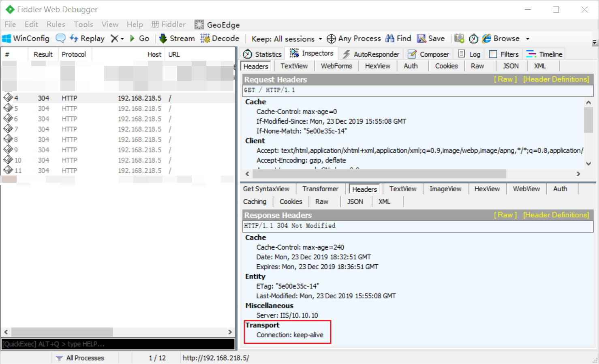Open the Rules menu
This screenshot has height=364, width=599.
tap(56, 24)
